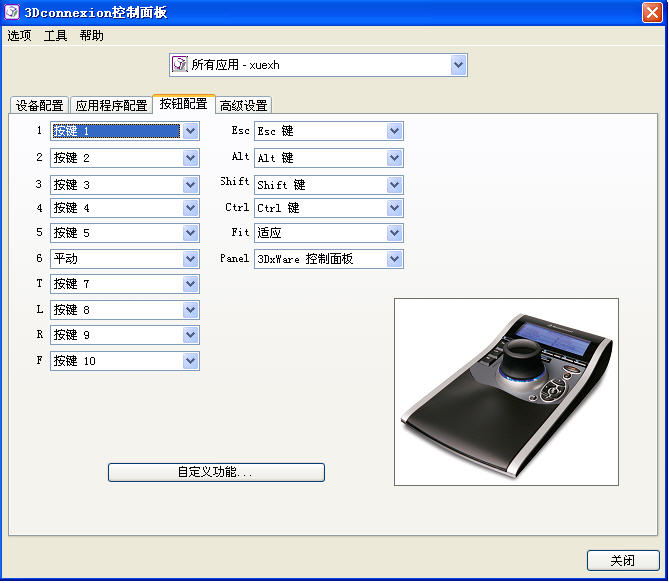
Task: Click the SpacePilot device image
Action: (x=506, y=392)
